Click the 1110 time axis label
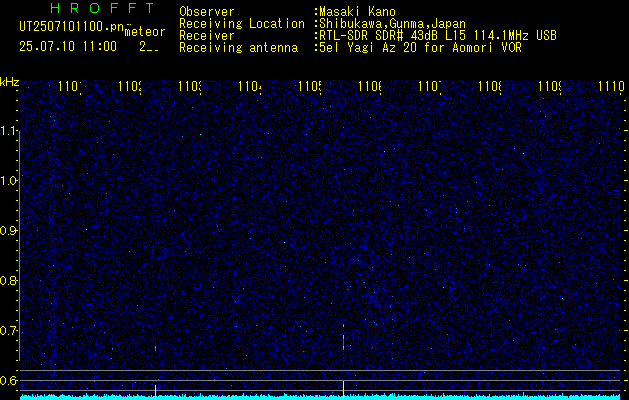 tap(611, 86)
